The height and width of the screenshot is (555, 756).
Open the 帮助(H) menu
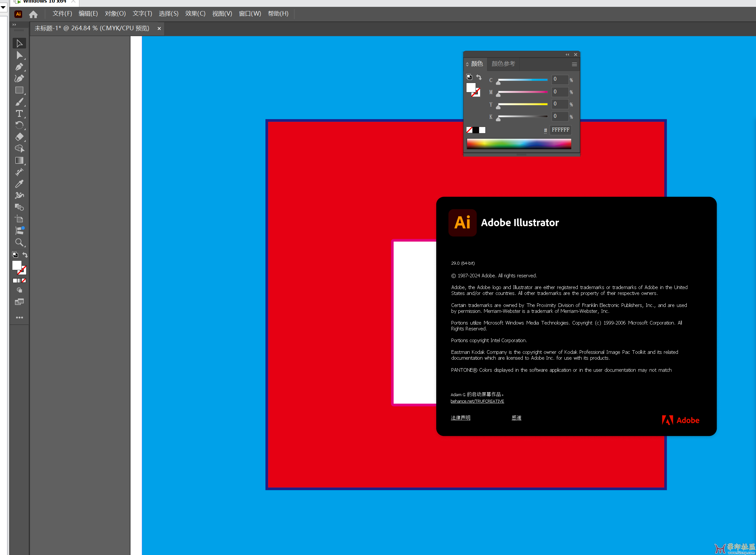pyautogui.click(x=278, y=14)
